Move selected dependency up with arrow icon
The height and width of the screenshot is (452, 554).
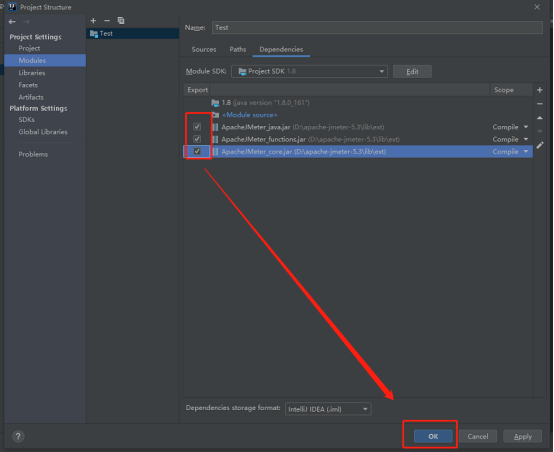click(540, 118)
